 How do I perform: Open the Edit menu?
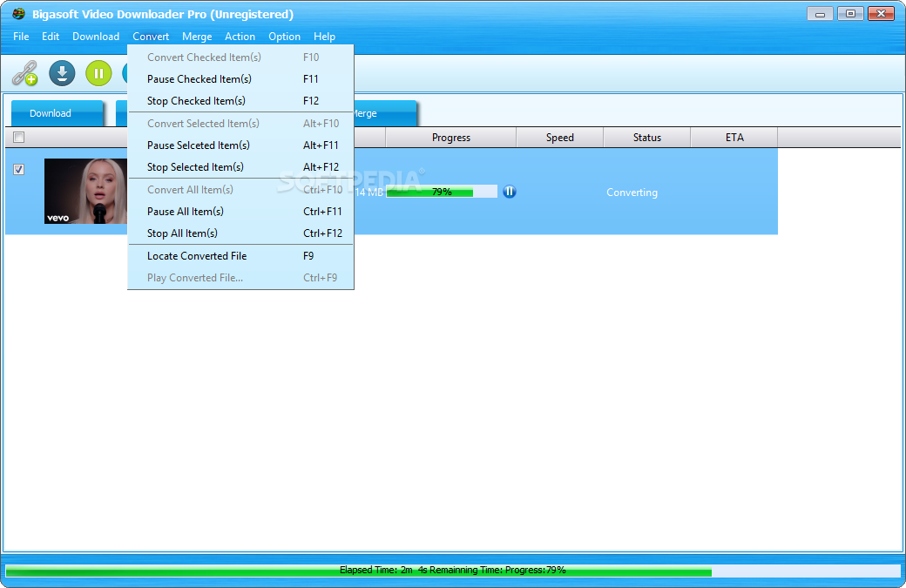click(51, 37)
